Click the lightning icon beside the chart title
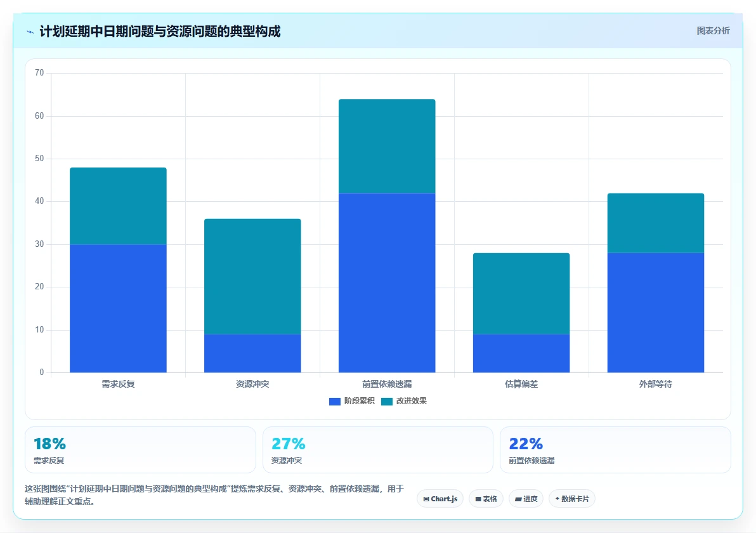756x533 pixels. [30, 32]
